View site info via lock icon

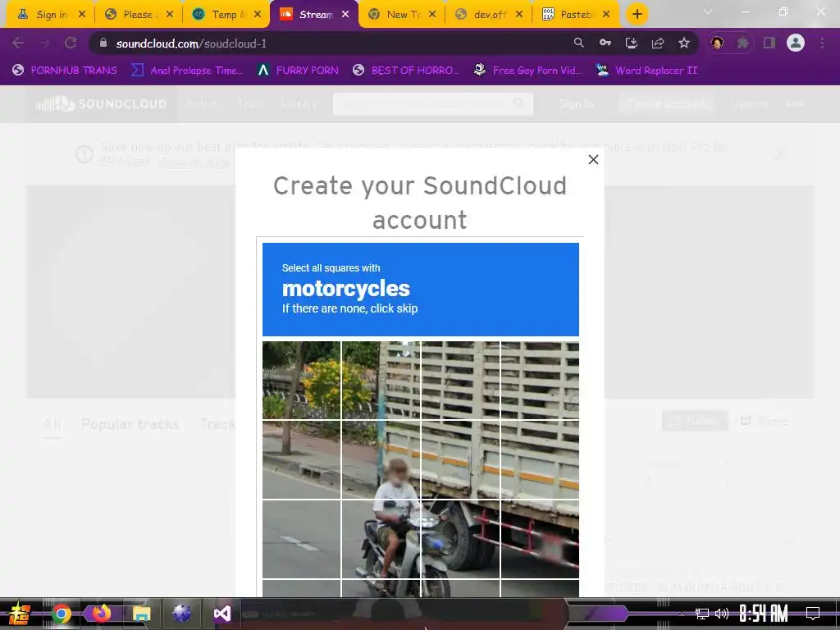(x=103, y=43)
